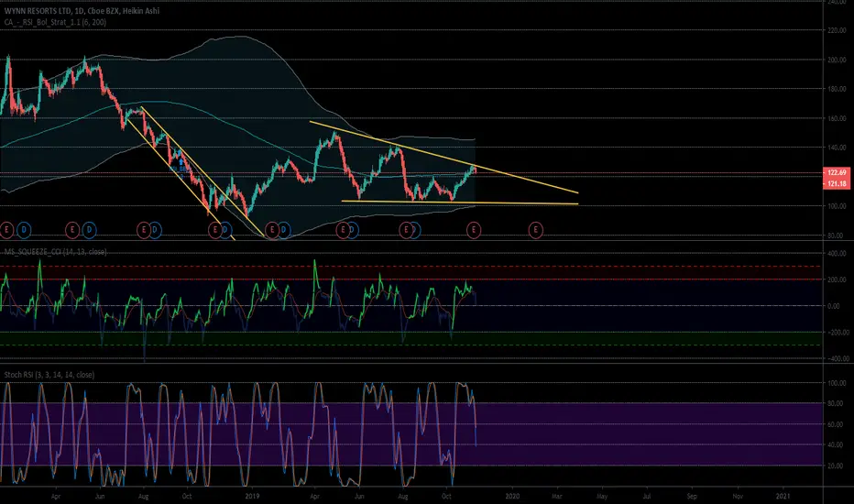Open the CA_-_RSI_Bol_Strat_1.1 indicator label
854x504 pixels.
pyautogui.click(x=54, y=22)
